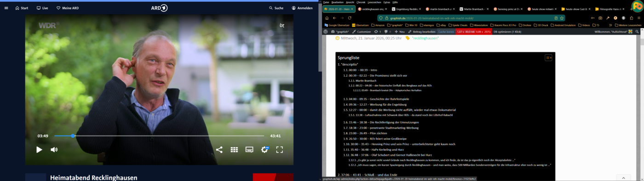
Task: Seek on the video progress bar
Action: [159, 136]
